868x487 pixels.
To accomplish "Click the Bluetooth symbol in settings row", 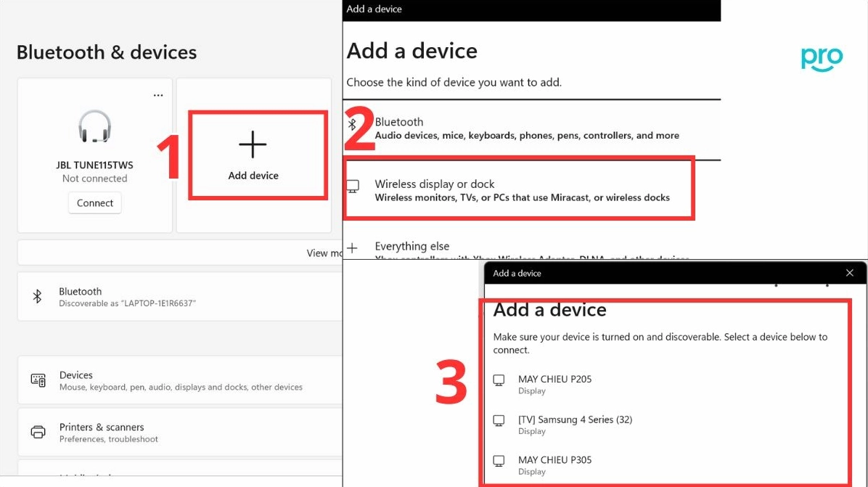I will click(37, 296).
